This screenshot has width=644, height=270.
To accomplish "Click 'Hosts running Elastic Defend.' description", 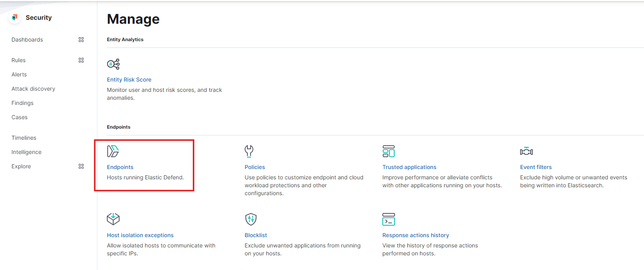I will pos(145,177).
